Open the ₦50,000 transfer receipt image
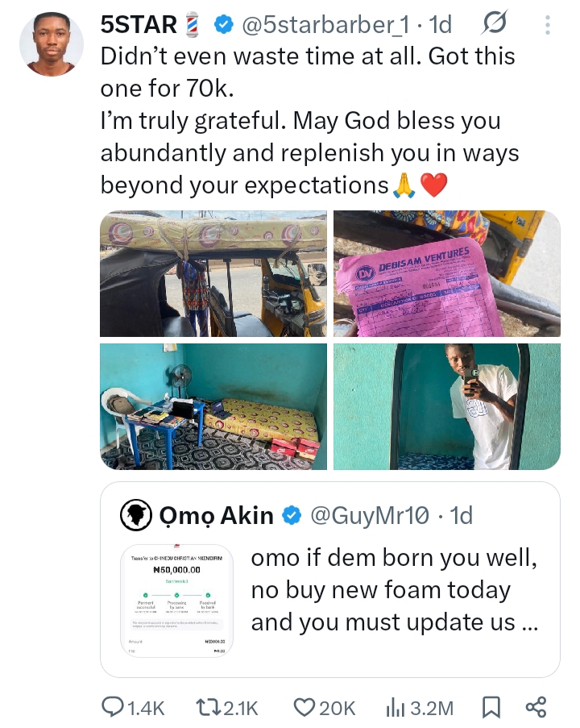Image resolution: width=580 pixels, height=728 pixels. point(176,604)
